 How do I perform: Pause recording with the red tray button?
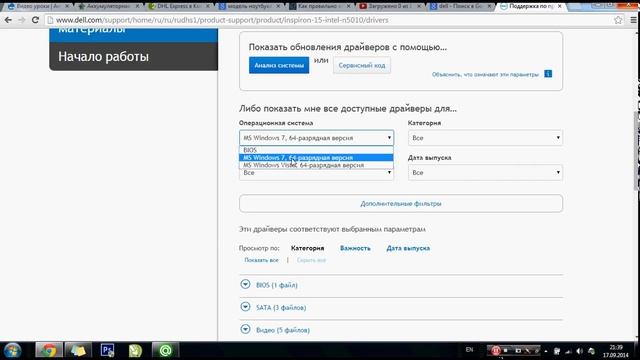(x=495, y=351)
